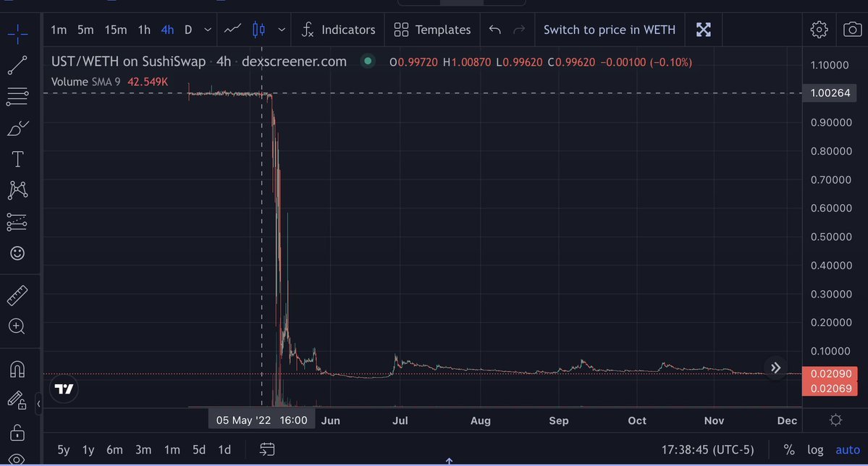Toggle the log price scale
The image size is (868, 466).
coord(815,449)
